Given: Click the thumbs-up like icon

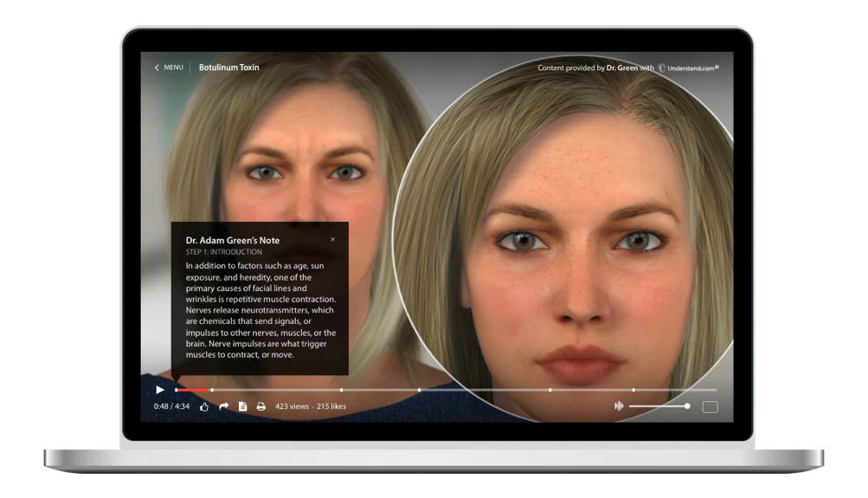Looking at the screenshot, I should [204, 406].
